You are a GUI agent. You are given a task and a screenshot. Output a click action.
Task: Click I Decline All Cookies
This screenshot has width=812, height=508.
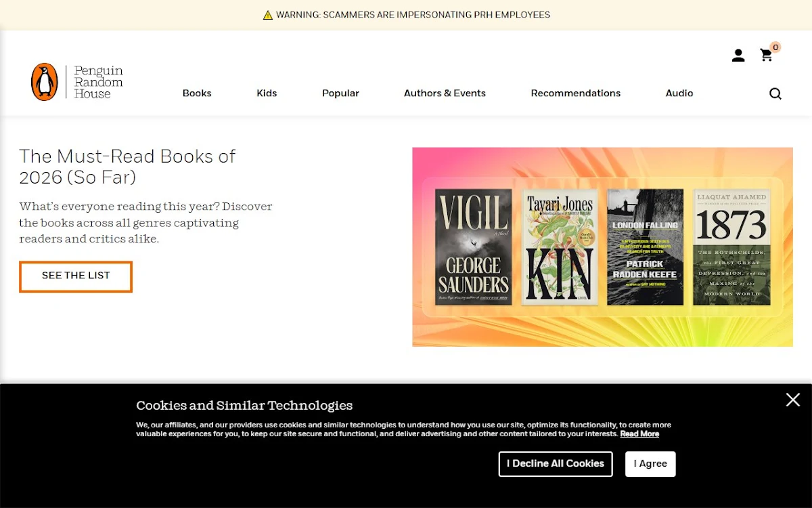point(556,464)
